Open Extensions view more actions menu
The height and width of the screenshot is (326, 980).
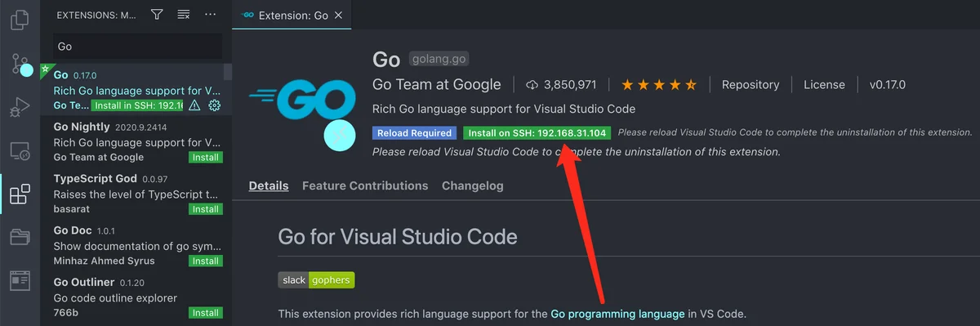211,14
